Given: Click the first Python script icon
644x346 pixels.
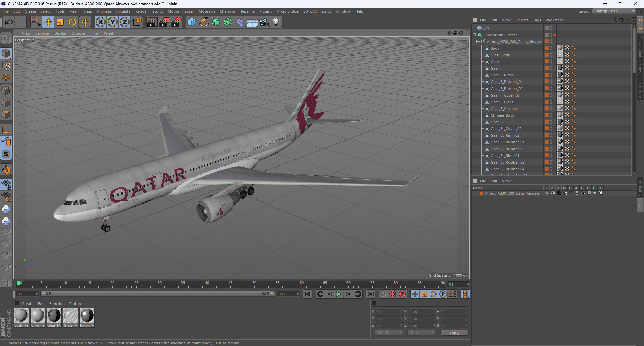Looking at the screenshot, I should tap(6, 209).
